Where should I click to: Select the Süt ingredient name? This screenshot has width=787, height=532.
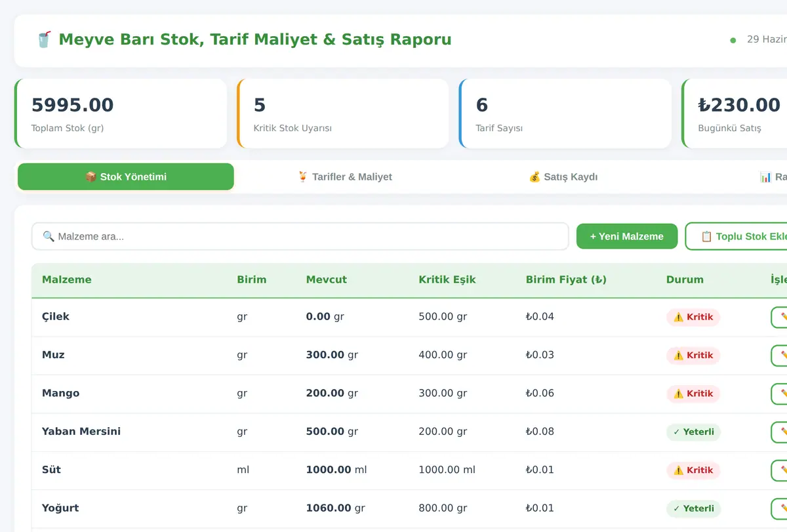pos(51,470)
